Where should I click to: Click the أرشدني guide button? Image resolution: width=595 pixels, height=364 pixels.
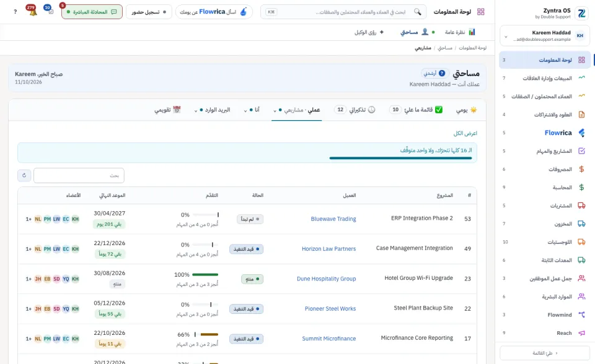pyautogui.click(x=435, y=73)
